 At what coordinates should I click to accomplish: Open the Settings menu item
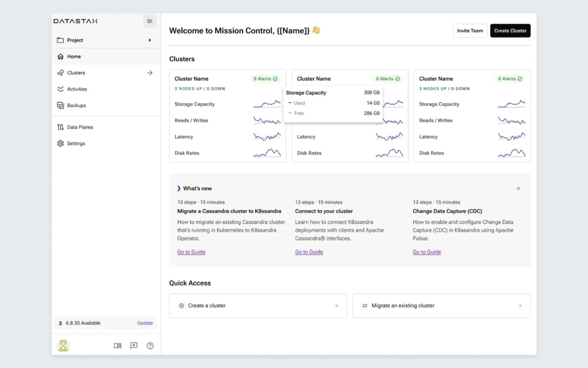tap(106, 143)
